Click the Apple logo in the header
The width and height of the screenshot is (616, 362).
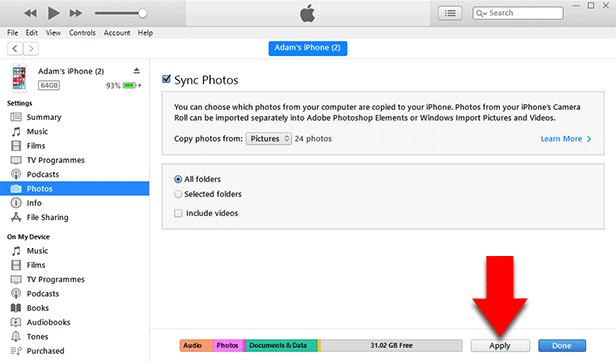tap(308, 13)
